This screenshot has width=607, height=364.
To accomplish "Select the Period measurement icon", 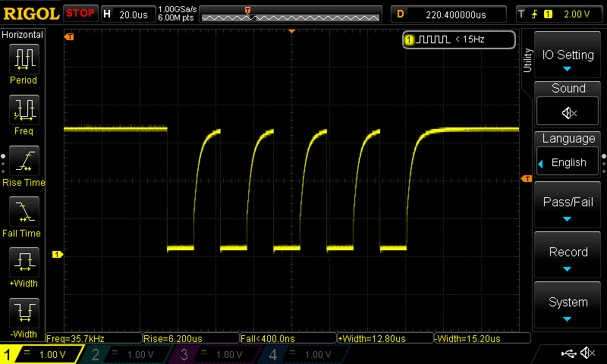I will tap(24, 59).
